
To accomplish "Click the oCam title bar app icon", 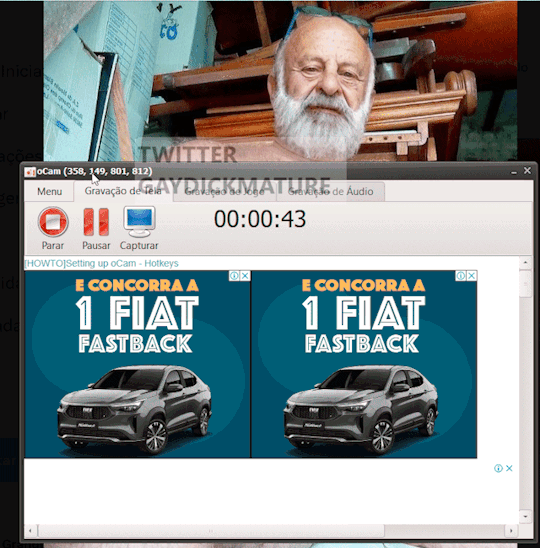I will pos(30,172).
